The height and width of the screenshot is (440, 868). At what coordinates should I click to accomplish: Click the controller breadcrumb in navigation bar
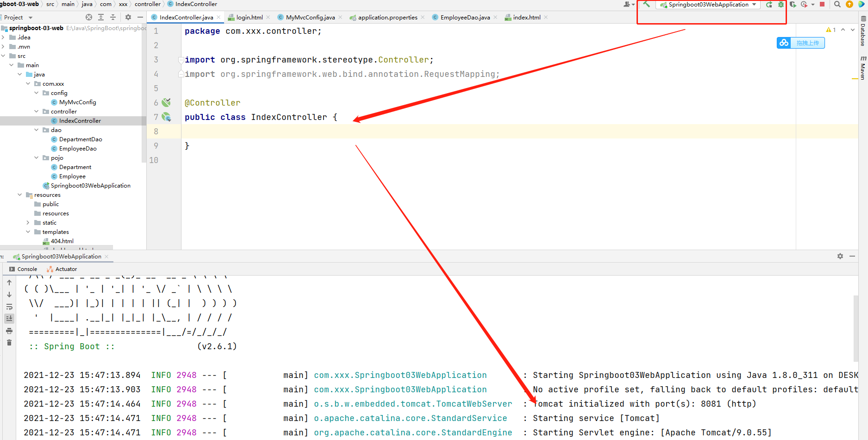[148, 4]
